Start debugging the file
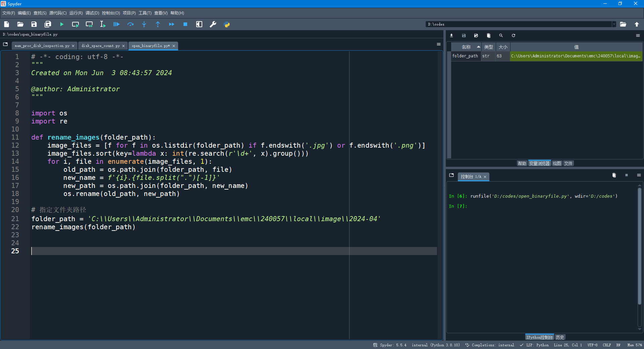The height and width of the screenshot is (349, 644). (x=116, y=24)
